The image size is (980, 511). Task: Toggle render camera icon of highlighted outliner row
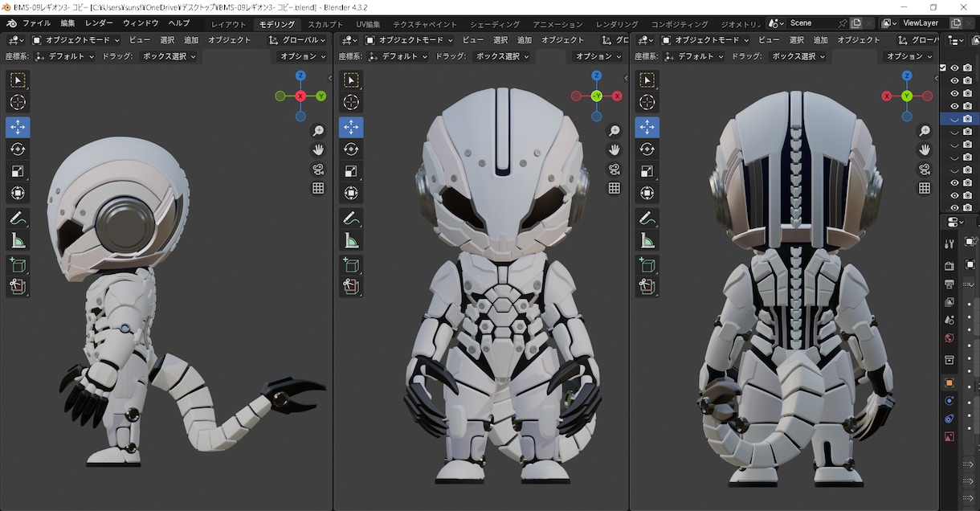click(x=967, y=118)
